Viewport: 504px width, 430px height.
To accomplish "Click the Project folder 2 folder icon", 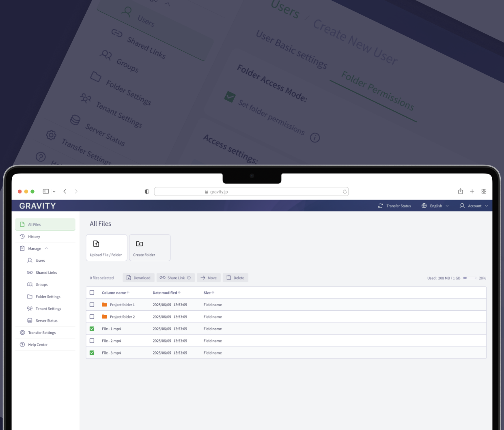I will pos(104,316).
